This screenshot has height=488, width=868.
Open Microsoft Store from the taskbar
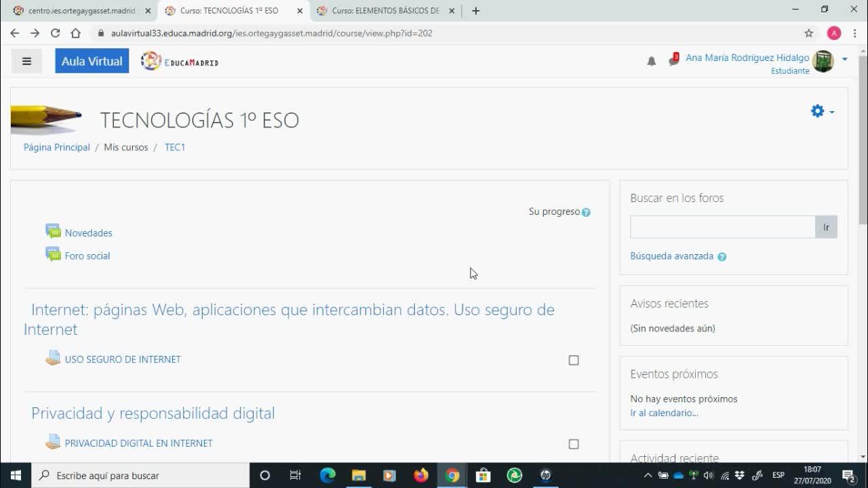484,475
